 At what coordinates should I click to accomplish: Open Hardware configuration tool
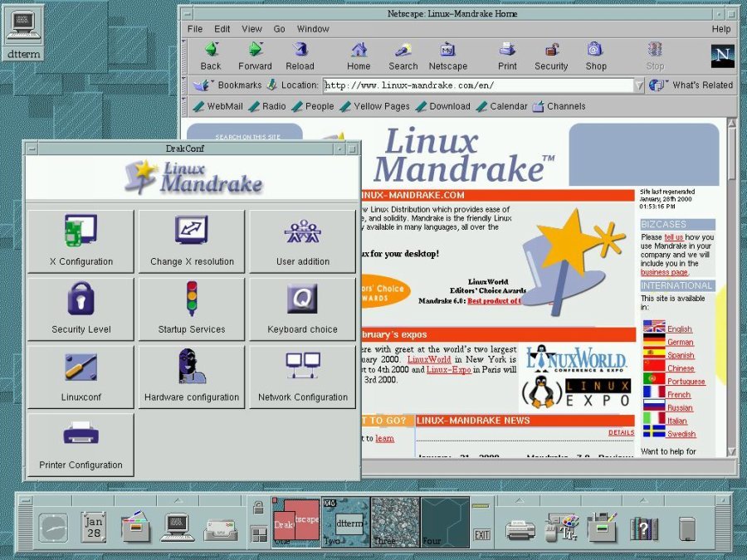(x=192, y=377)
